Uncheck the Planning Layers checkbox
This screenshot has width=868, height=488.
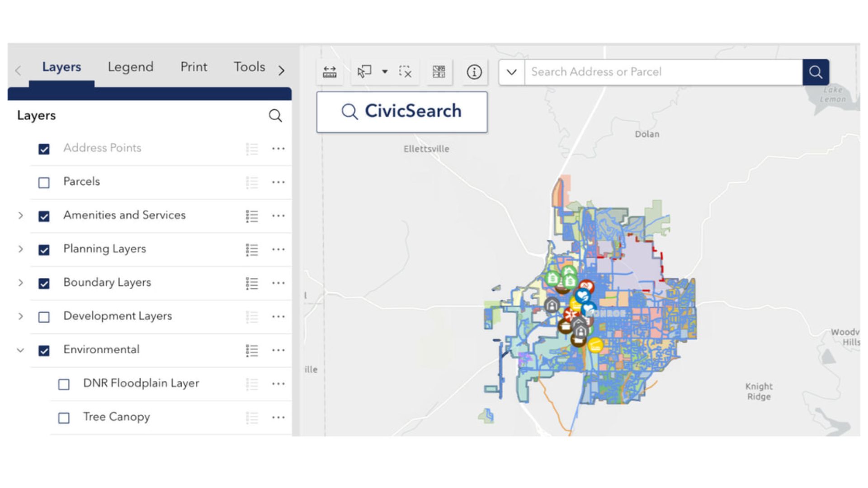44,250
